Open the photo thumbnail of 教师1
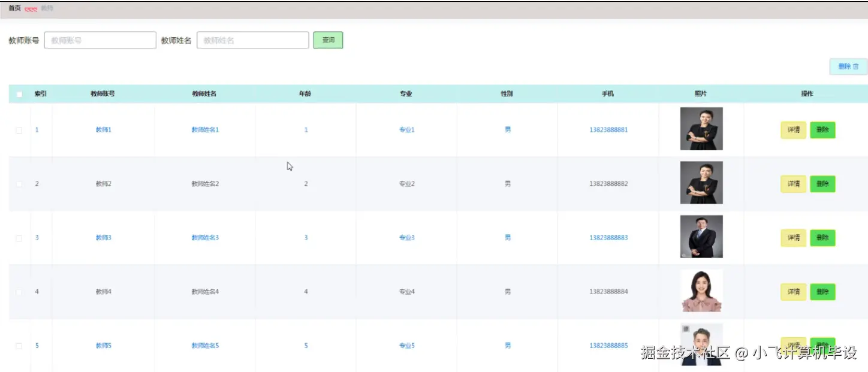The width and height of the screenshot is (868, 372). tap(701, 129)
